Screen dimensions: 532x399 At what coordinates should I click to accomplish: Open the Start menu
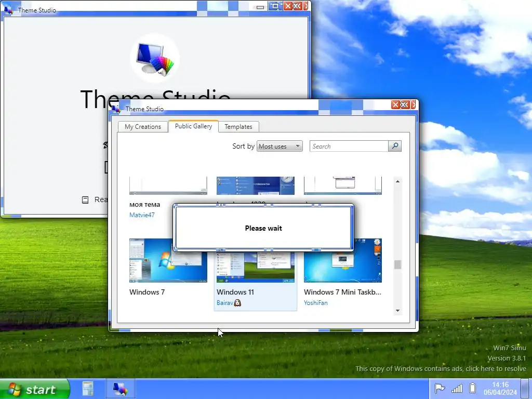35,389
